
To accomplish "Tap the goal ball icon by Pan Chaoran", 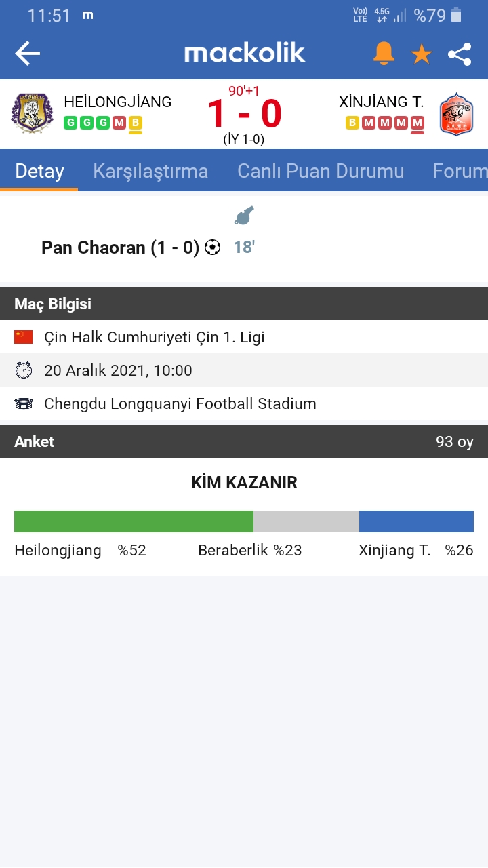I will coord(212,248).
